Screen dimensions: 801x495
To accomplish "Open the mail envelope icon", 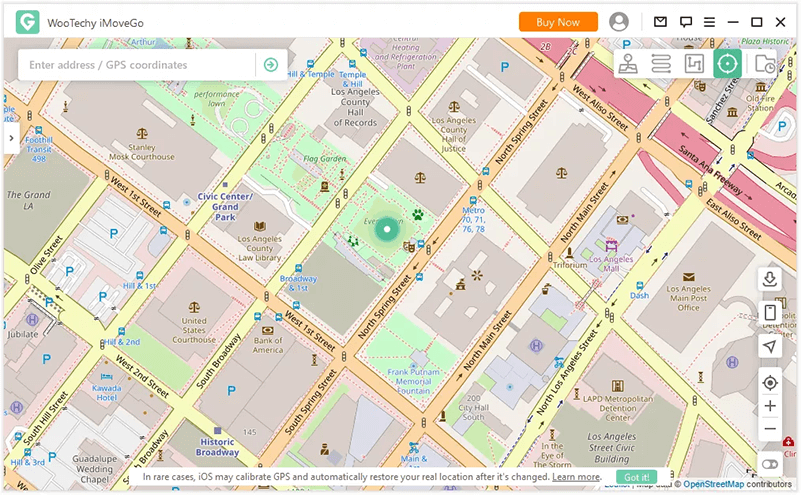I will tap(660, 22).
